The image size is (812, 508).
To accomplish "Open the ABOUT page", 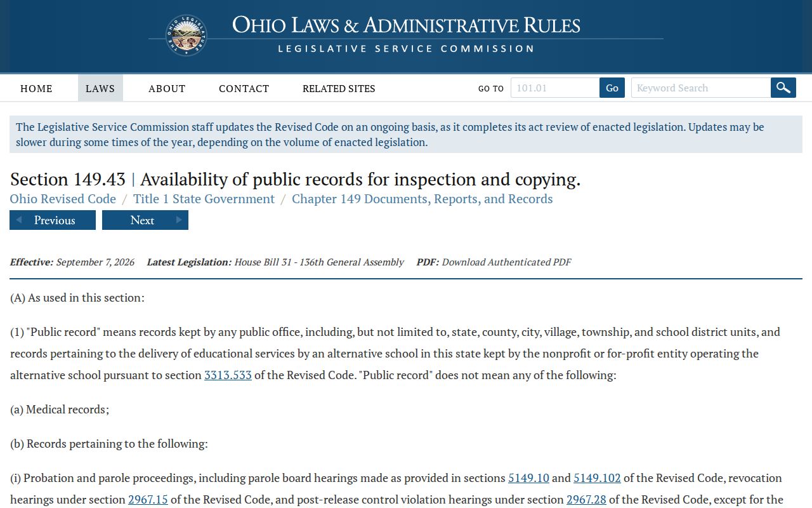I will 167,88.
